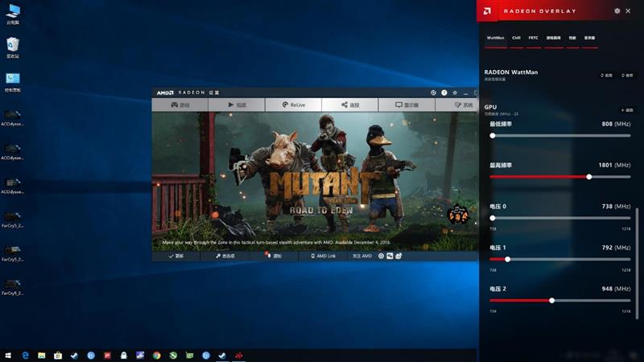
Task: Click the circular icon in Radeon Settings title bar
Action: coord(433,93)
